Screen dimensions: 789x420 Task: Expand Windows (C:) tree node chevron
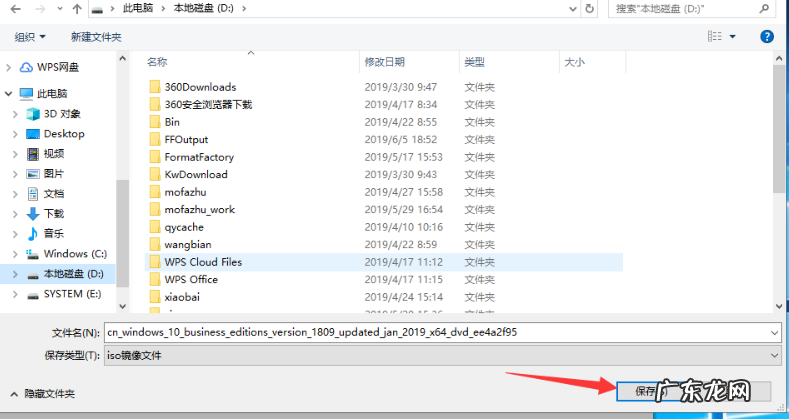click(16, 254)
